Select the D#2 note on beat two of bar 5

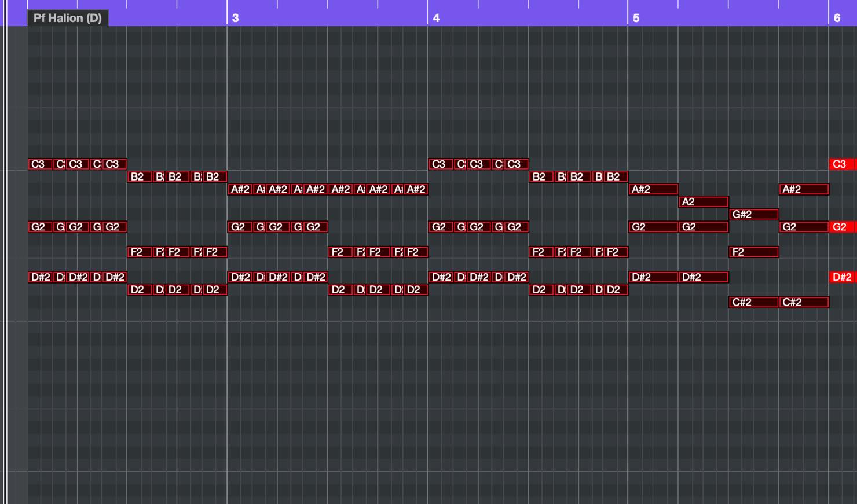(x=704, y=277)
